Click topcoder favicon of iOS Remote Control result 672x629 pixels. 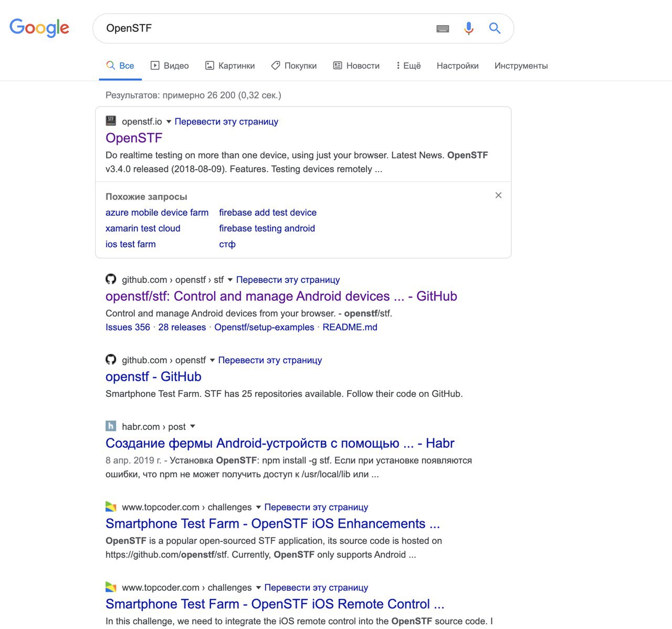[x=111, y=587]
